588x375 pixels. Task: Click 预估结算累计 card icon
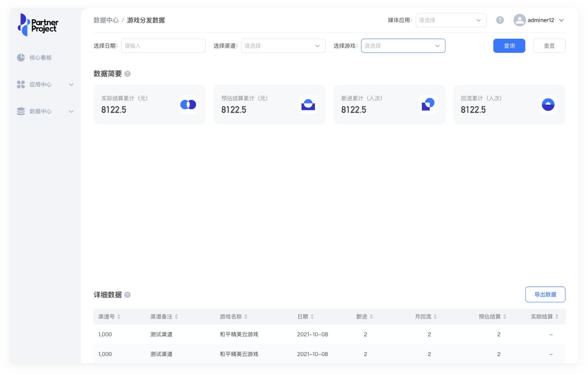[308, 105]
